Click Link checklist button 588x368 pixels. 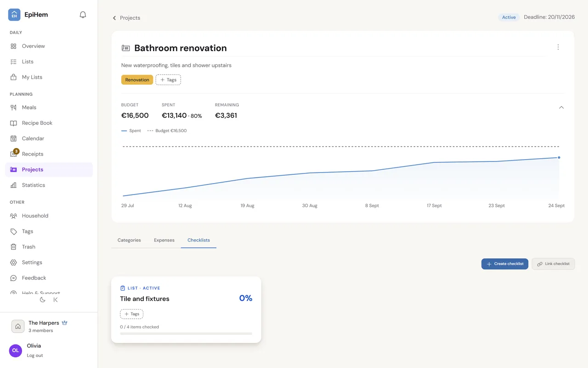[553, 264]
